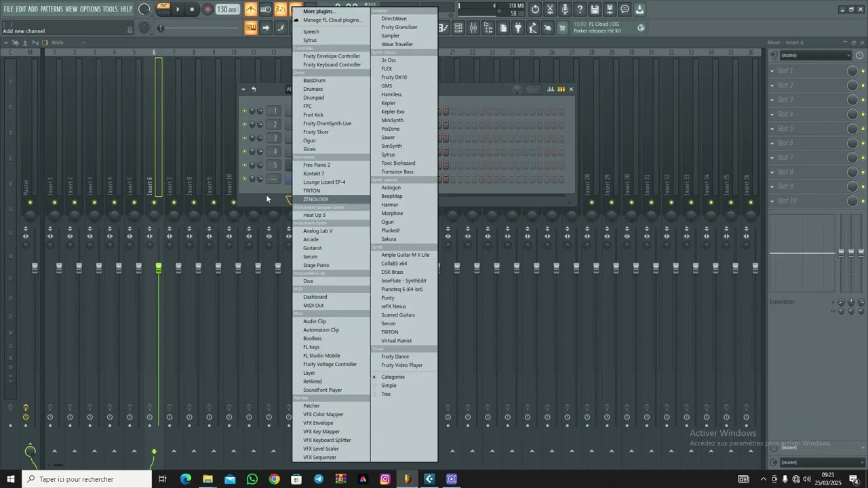The height and width of the screenshot is (488, 868).
Task: Open the chat bubble feedback icon
Action: 625,9
